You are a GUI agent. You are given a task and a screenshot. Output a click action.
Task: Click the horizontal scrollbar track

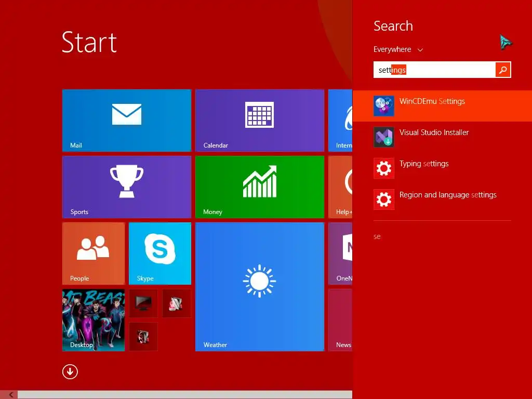click(x=185, y=395)
